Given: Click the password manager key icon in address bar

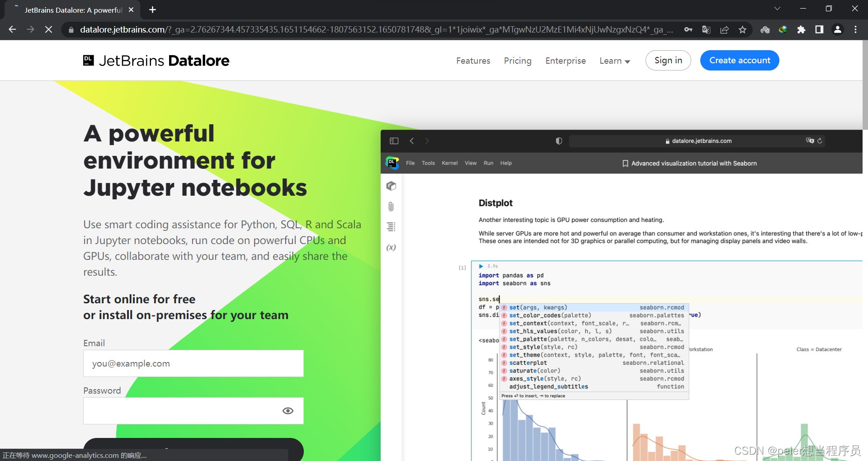Looking at the screenshot, I should point(689,29).
